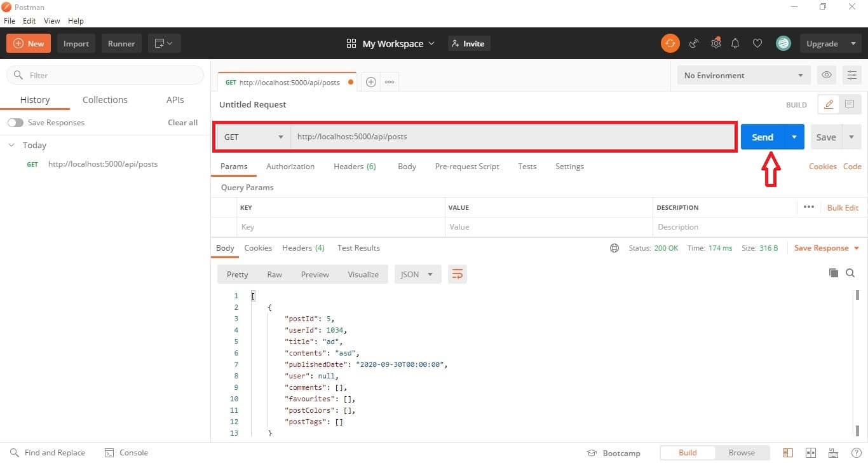Open the comments icon next to BUILD
The width and height of the screenshot is (868, 463).
coord(850,104)
